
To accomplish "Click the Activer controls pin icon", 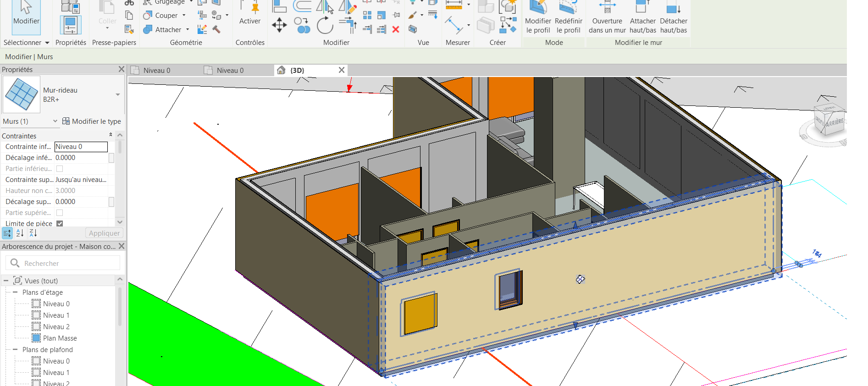I will 255,7.
